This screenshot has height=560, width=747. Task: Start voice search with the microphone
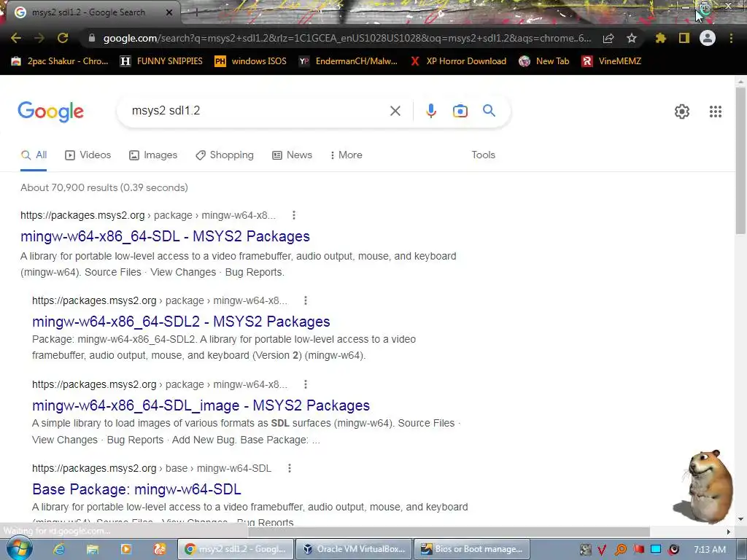pyautogui.click(x=430, y=111)
